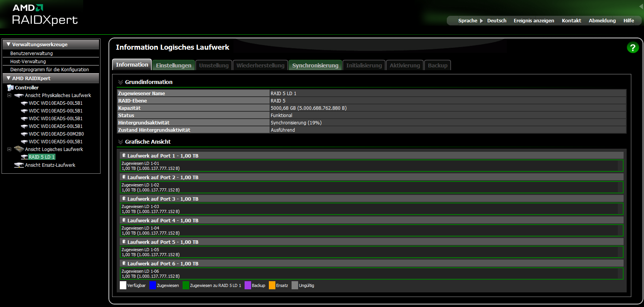Click drive icon on Laufwerk auf Port 3
644x307 pixels.
124,199
